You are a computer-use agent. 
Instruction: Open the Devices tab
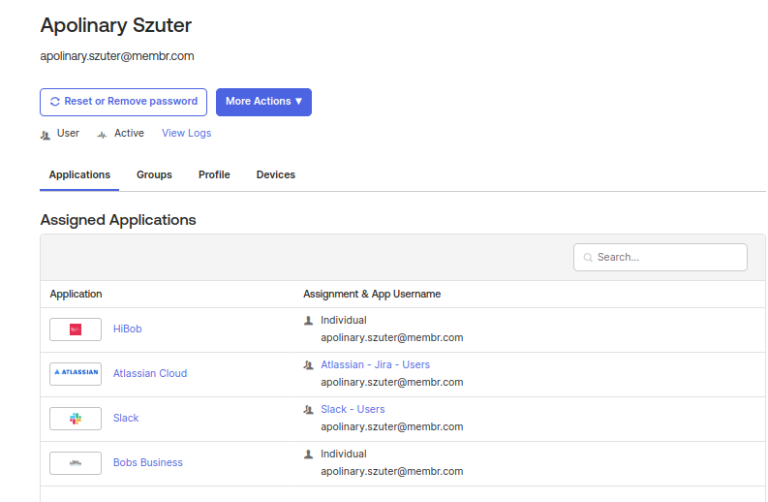coord(275,175)
